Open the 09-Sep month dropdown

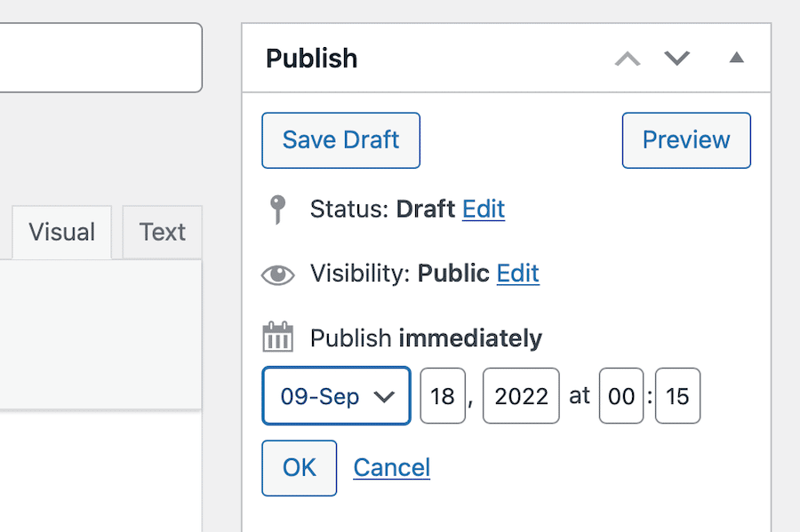coord(336,396)
